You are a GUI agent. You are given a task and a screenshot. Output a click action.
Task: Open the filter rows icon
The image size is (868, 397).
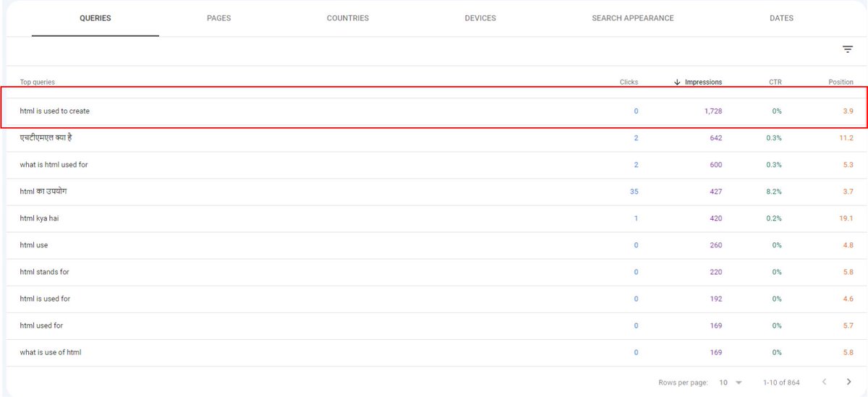click(x=848, y=49)
